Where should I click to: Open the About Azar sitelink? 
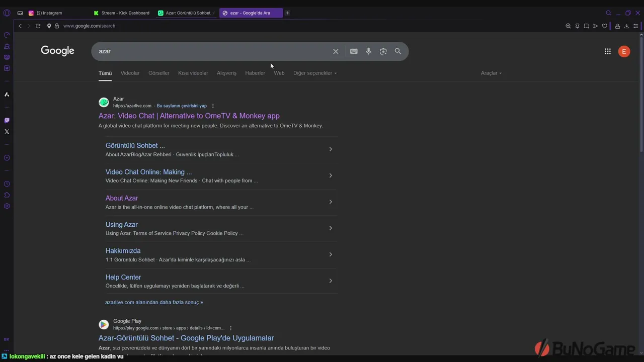coord(122,198)
